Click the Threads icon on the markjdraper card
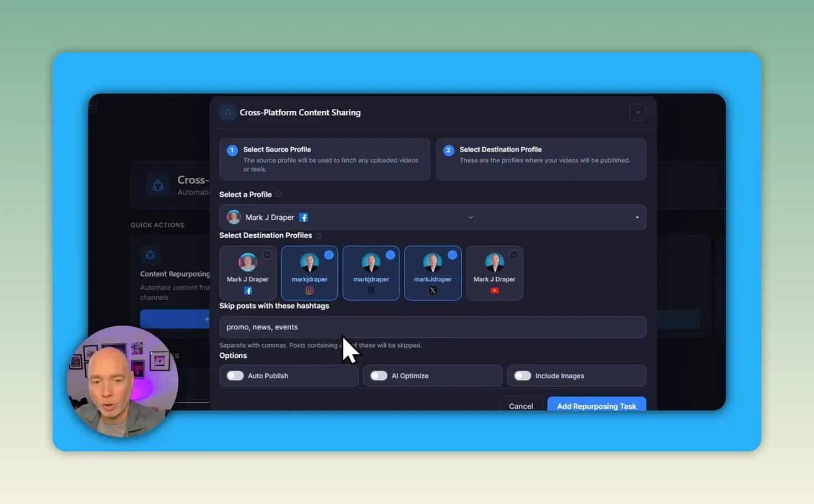Screen dimensions: 814x504 [371, 291]
